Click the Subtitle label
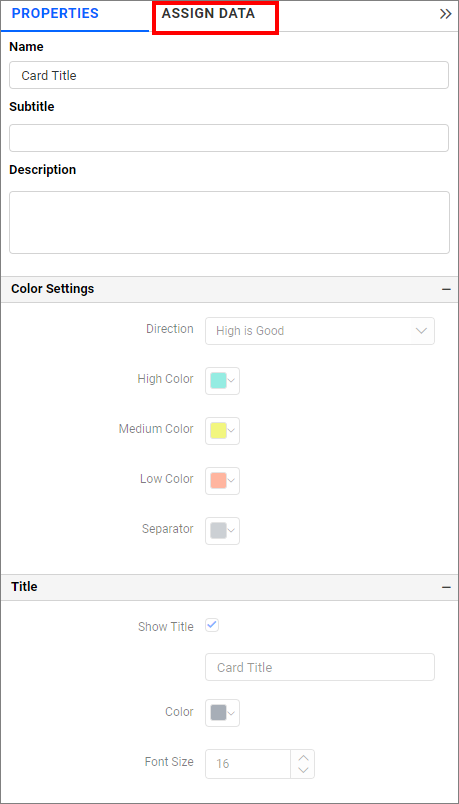459x804 pixels. click(x=32, y=107)
